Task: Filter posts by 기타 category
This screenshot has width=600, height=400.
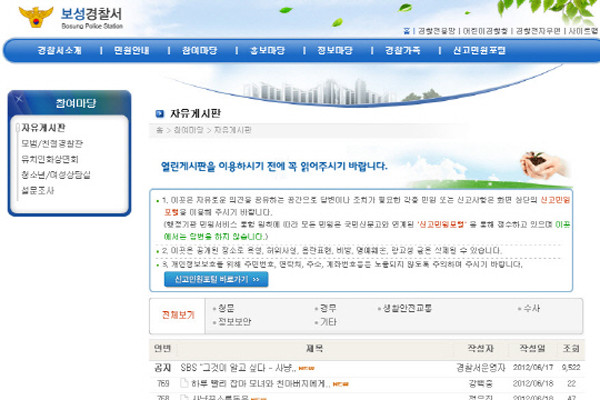Action: (328, 322)
